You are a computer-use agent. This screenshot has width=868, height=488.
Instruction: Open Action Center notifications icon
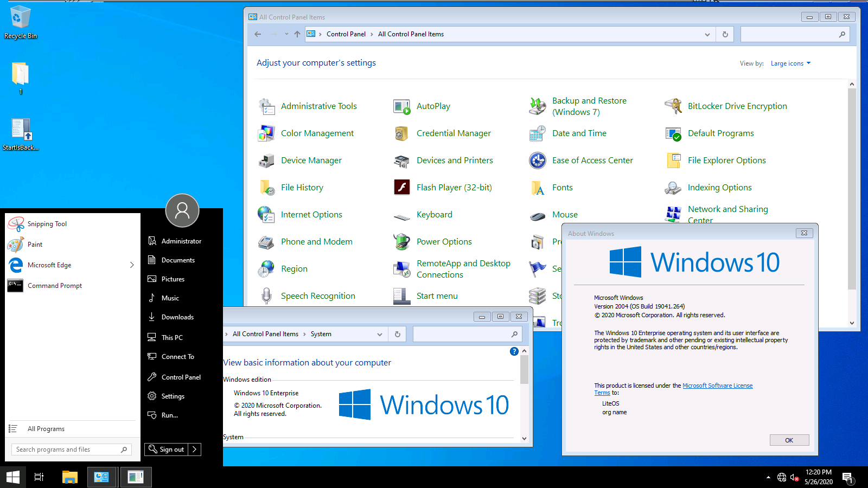pos(848,478)
